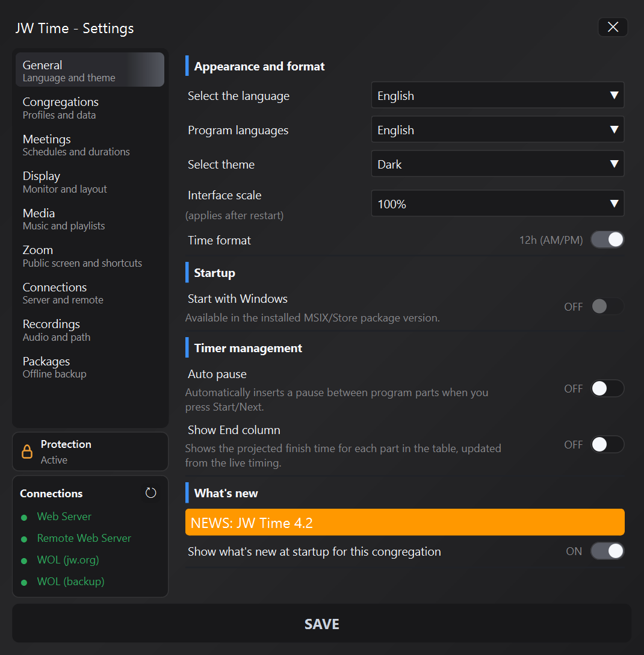644x655 pixels.
Task: Close the JW Time Settings window
Action: [x=613, y=27]
